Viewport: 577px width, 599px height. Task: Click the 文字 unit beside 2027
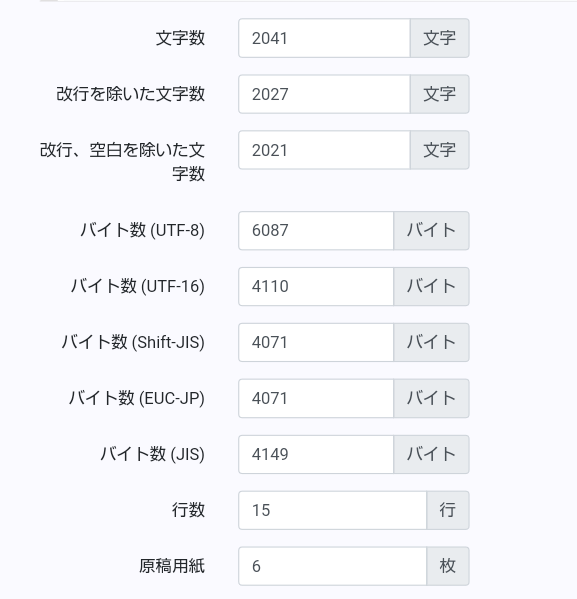439,94
